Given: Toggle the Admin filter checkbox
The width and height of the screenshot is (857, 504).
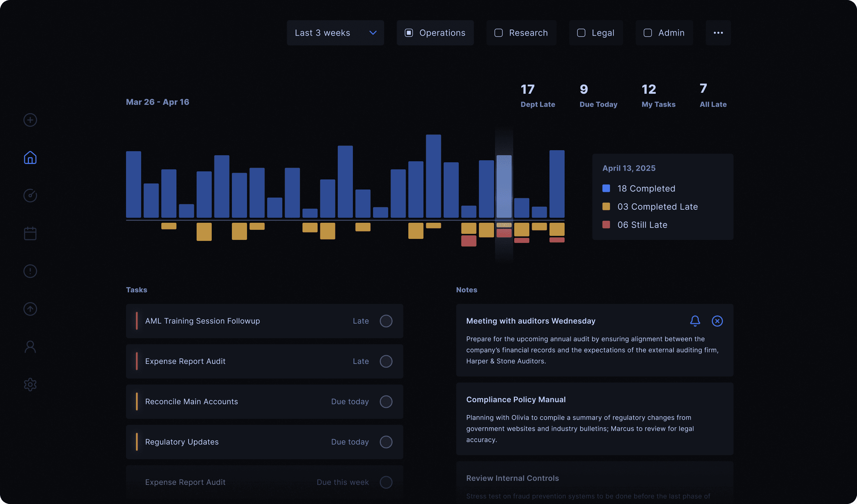Looking at the screenshot, I should [648, 33].
